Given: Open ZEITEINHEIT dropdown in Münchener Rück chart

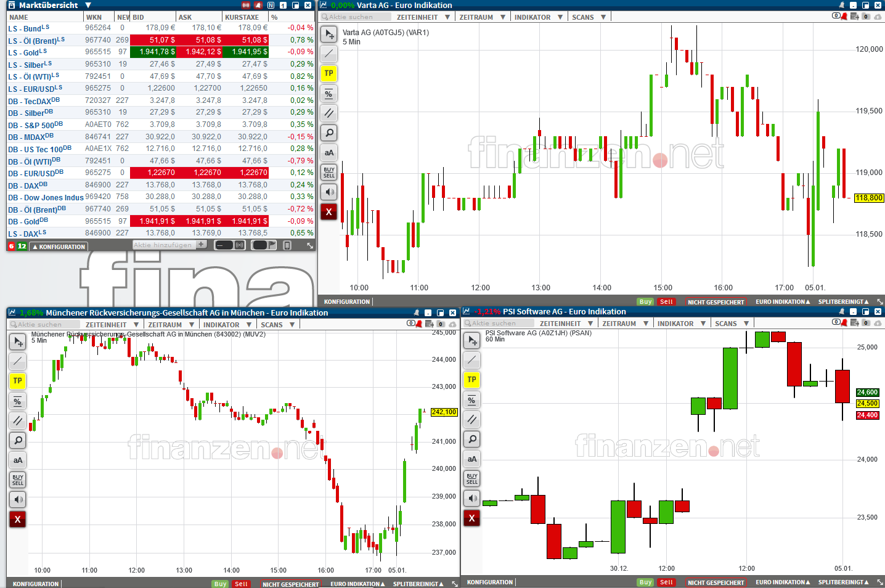Looking at the screenshot, I should 112,325.
